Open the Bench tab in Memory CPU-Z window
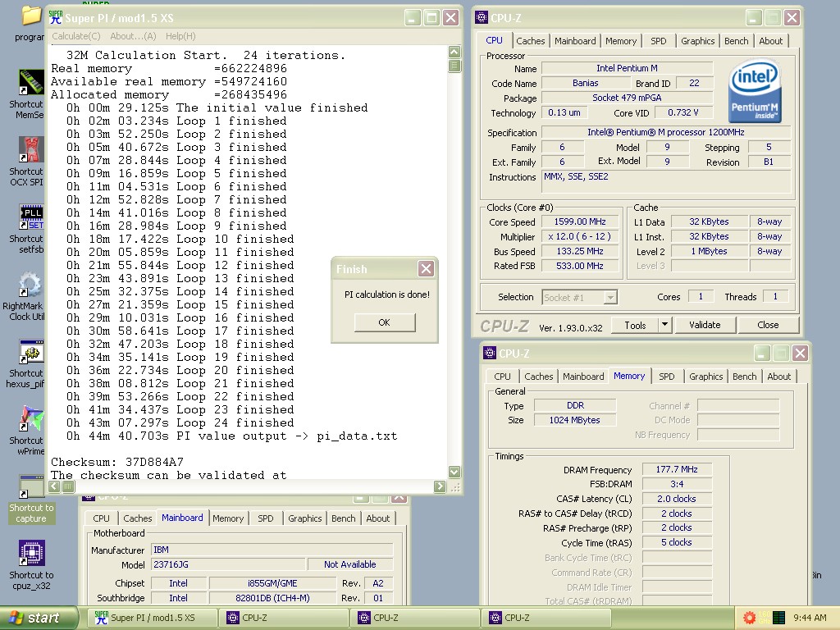Image resolution: width=840 pixels, height=630 pixels. pyautogui.click(x=744, y=377)
